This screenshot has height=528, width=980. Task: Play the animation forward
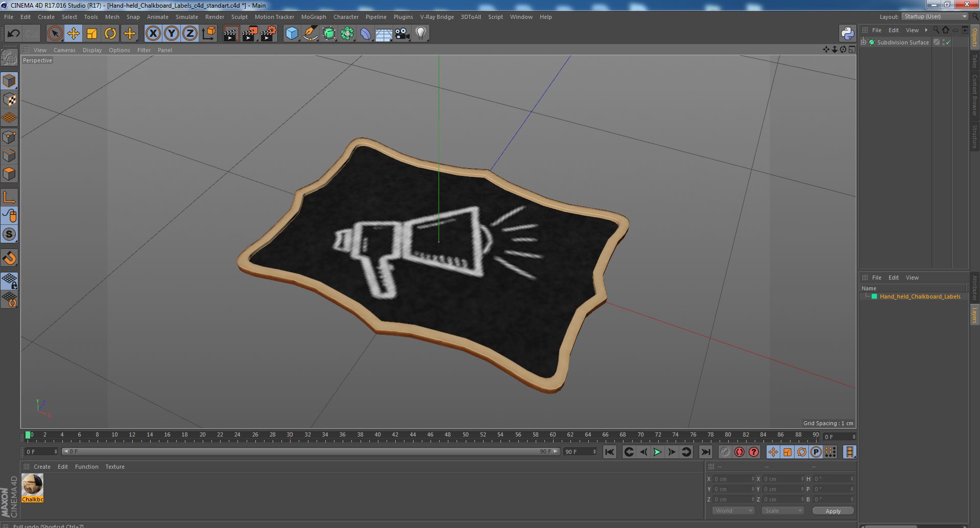point(658,452)
